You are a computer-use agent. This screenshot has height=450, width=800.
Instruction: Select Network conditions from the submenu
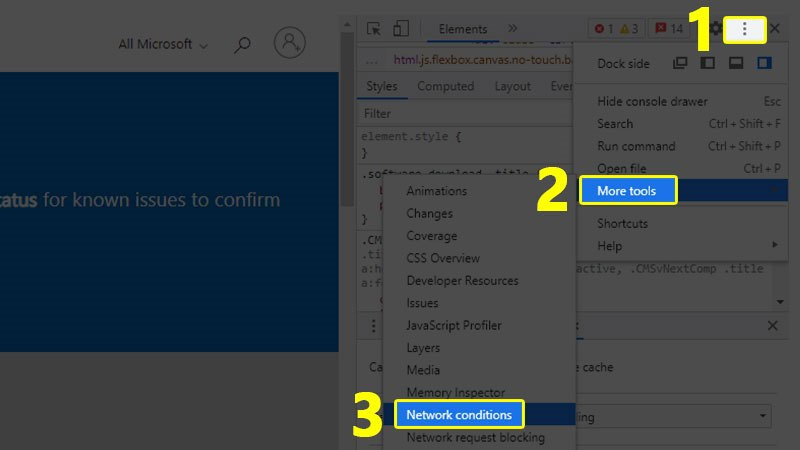coord(459,414)
